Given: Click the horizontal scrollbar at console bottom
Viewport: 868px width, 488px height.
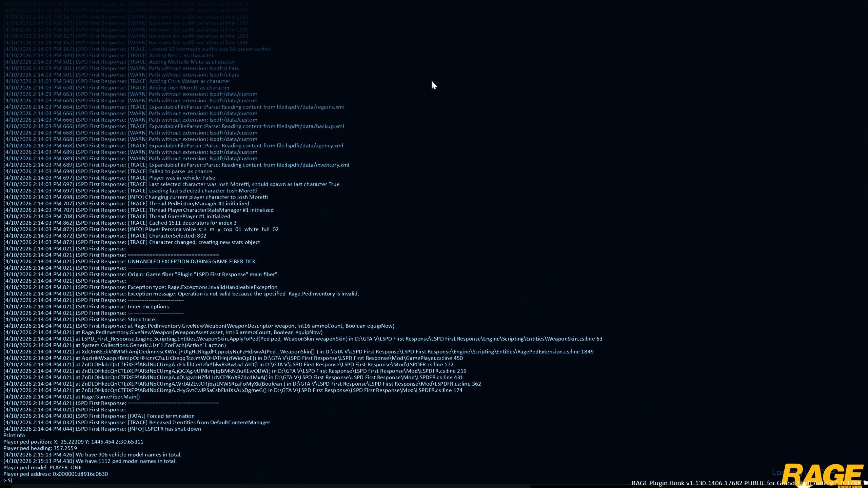Looking at the screenshot, I should (x=271, y=486).
